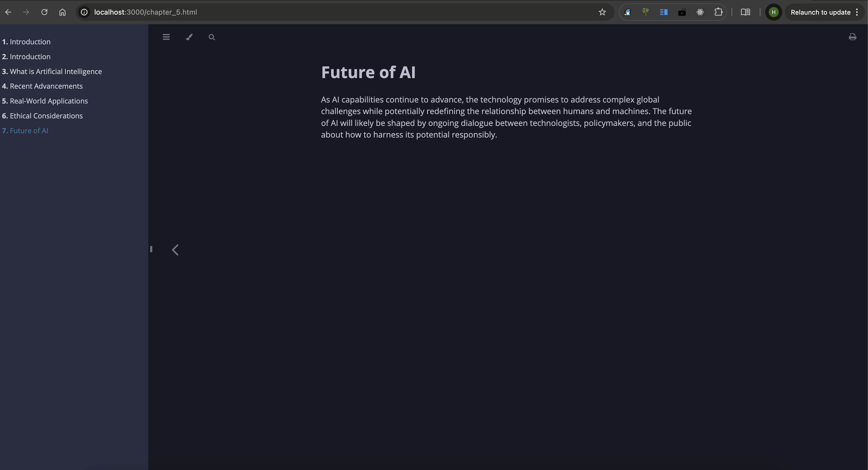
Task: Open the H profile avatar menu
Action: [x=773, y=12]
